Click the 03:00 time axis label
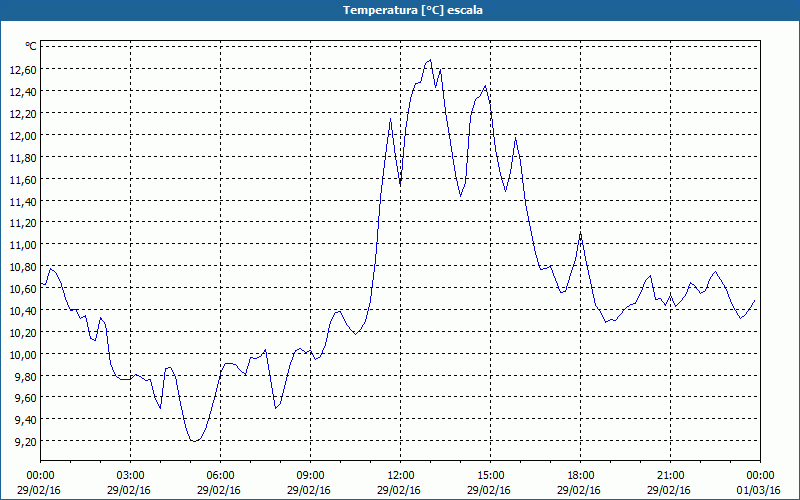The image size is (800, 500). pos(131,476)
